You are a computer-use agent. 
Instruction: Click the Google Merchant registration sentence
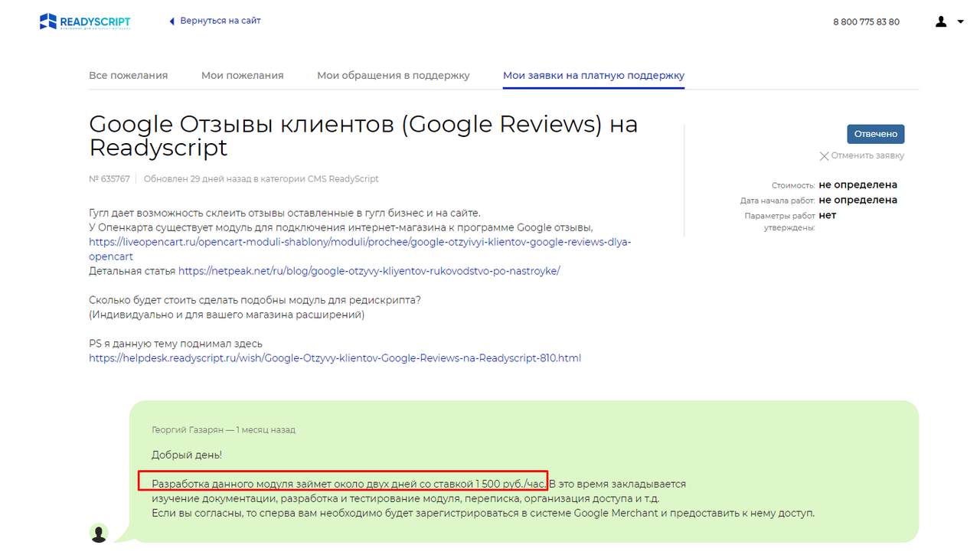pyautogui.click(x=483, y=513)
